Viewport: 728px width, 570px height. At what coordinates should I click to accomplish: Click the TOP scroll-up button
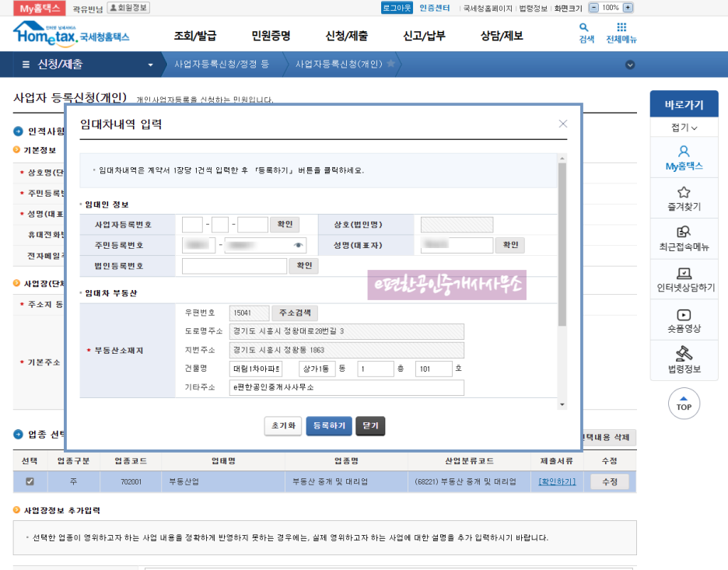coord(684,403)
